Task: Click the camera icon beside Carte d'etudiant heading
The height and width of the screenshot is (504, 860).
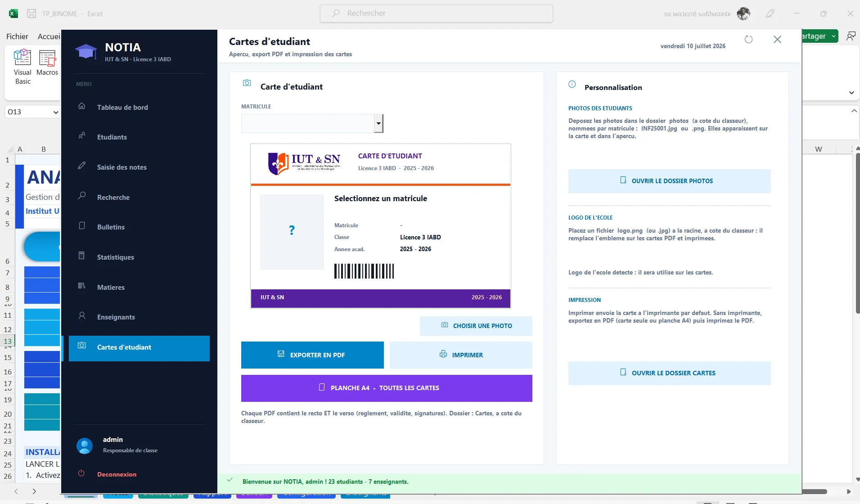Action: [247, 83]
